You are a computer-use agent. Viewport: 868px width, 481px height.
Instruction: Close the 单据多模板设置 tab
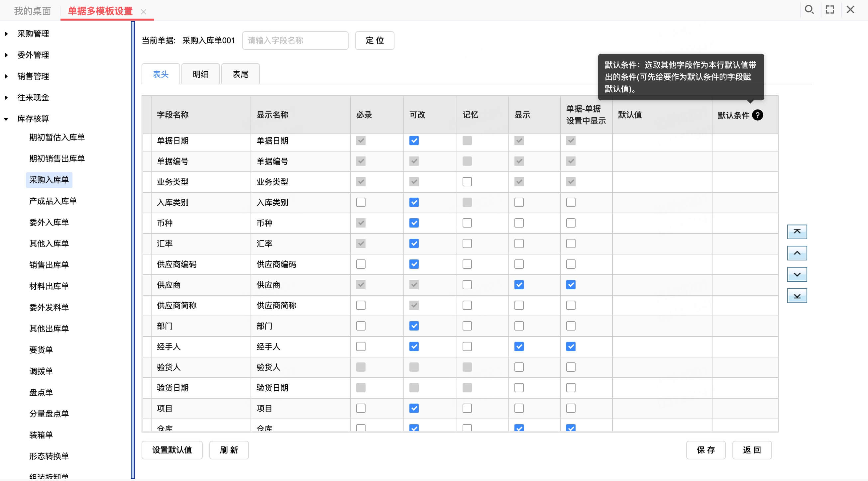(144, 12)
